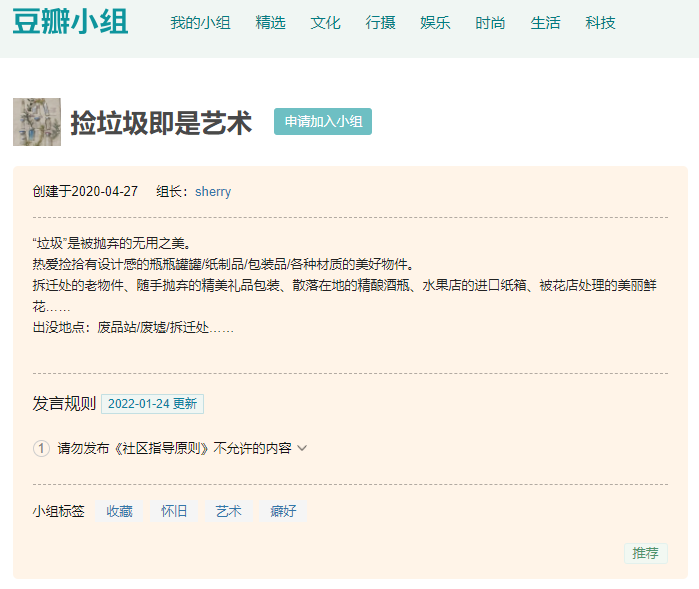Open the 怀旧 group tag
This screenshot has width=699, height=589.
click(174, 511)
